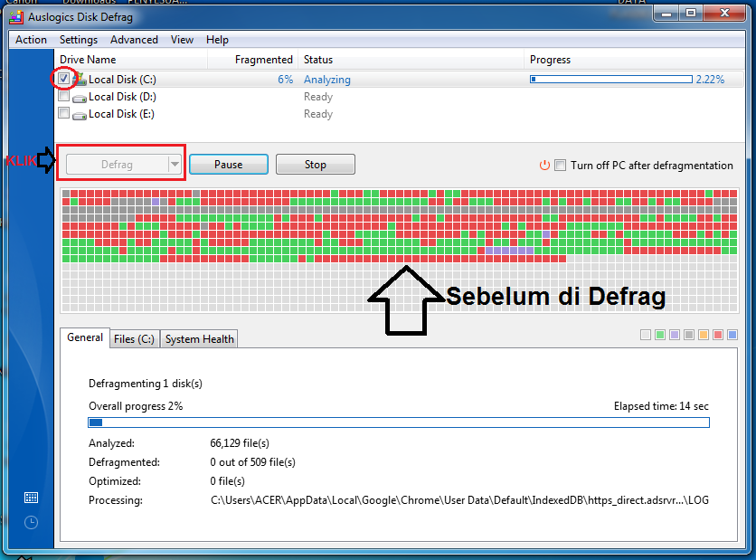Click the 2.22% progress value
This screenshot has width=756, height=560.
pos(710,79)
